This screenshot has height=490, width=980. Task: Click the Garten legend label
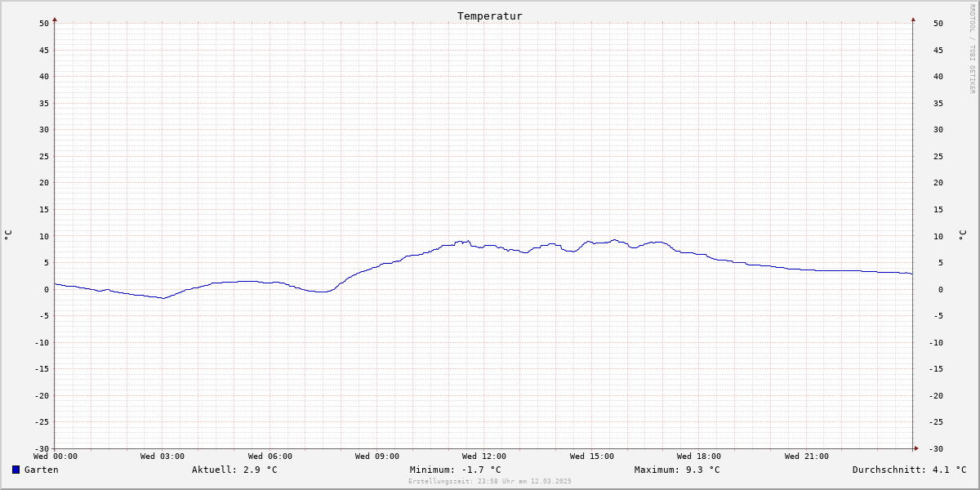click(x=42, y=470)
